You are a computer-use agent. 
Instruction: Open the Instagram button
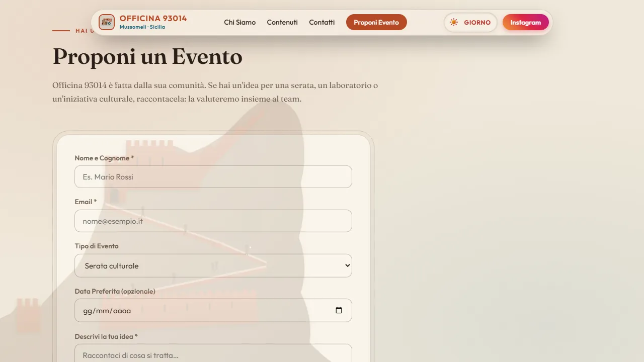click(x=526, y=23)
